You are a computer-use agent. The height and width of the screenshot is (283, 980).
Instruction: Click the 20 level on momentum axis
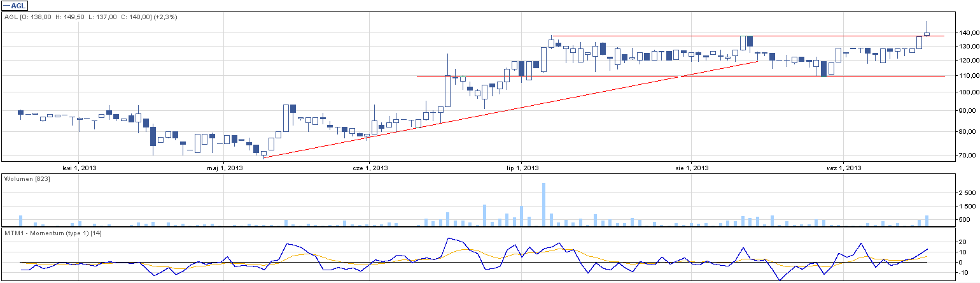(964, 242)
